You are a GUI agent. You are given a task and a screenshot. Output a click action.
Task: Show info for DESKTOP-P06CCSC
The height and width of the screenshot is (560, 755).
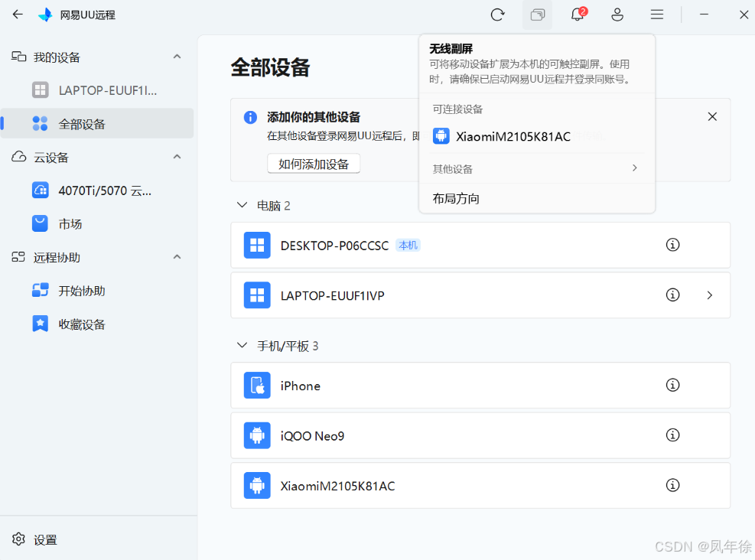tap(672, 245)
